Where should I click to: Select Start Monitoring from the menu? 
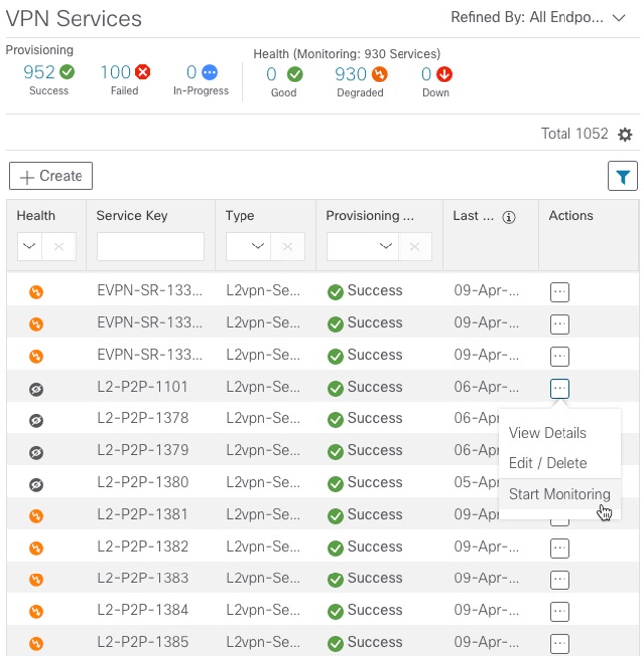[560, 494]
